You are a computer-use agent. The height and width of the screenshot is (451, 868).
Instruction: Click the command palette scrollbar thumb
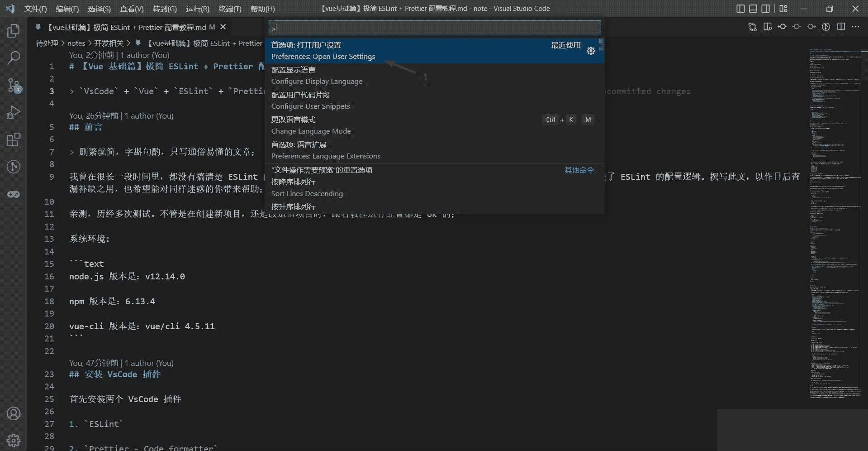(602, 44)
